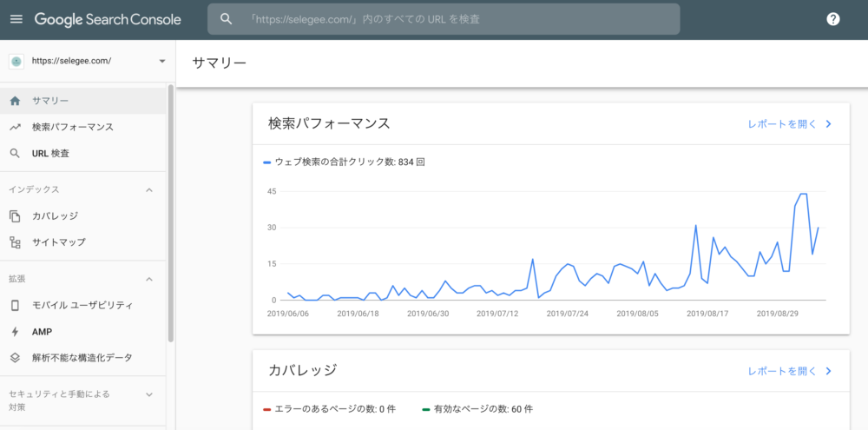Open the カバレッジ pages icon
The image size is (868, 430).
pos(16,215)
